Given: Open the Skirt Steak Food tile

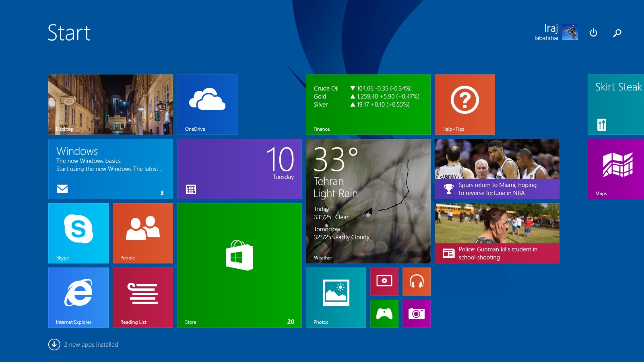Looking at the screenshot, I should [616, 105].
